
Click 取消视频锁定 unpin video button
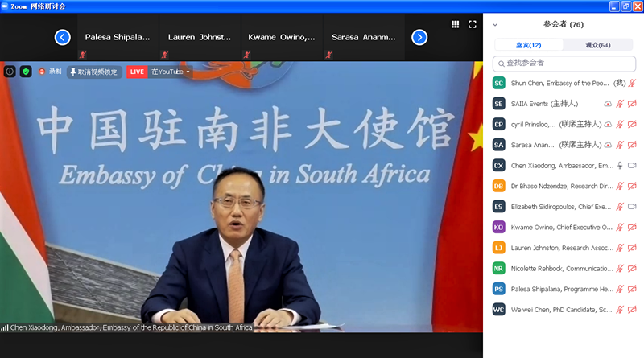pos(94,72)
